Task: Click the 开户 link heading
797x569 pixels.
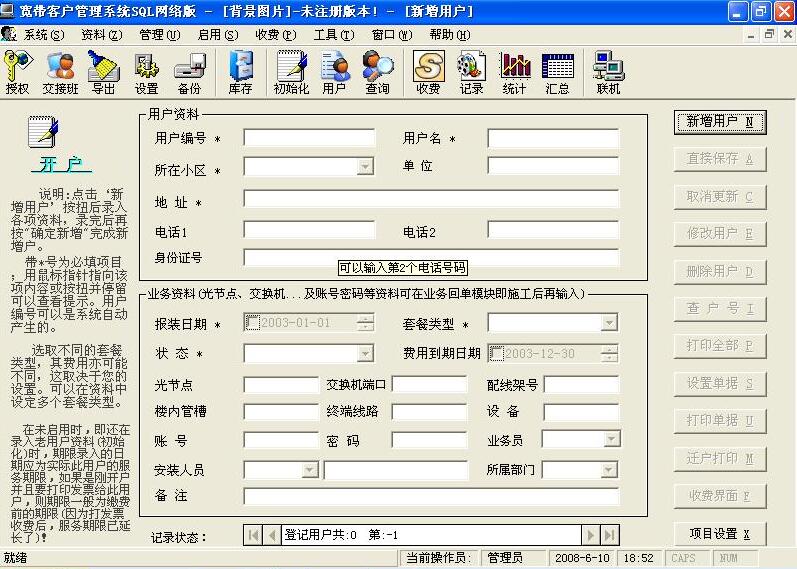Action: (62, 164)
